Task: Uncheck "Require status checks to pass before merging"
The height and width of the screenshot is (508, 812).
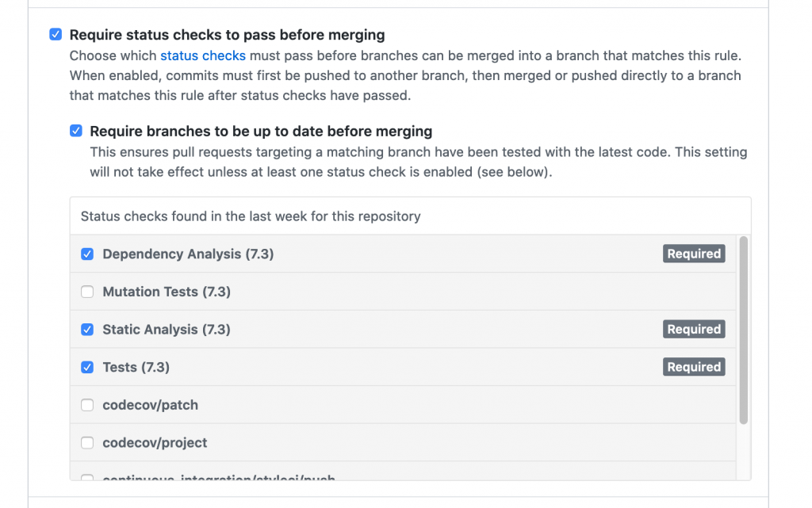Action: pos(56,34)
